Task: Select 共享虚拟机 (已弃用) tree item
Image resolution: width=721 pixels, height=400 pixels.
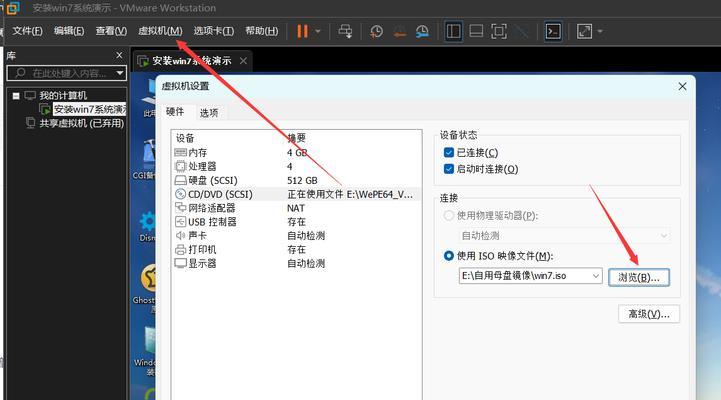Action: pyautogui.click(x=82, y=123)
